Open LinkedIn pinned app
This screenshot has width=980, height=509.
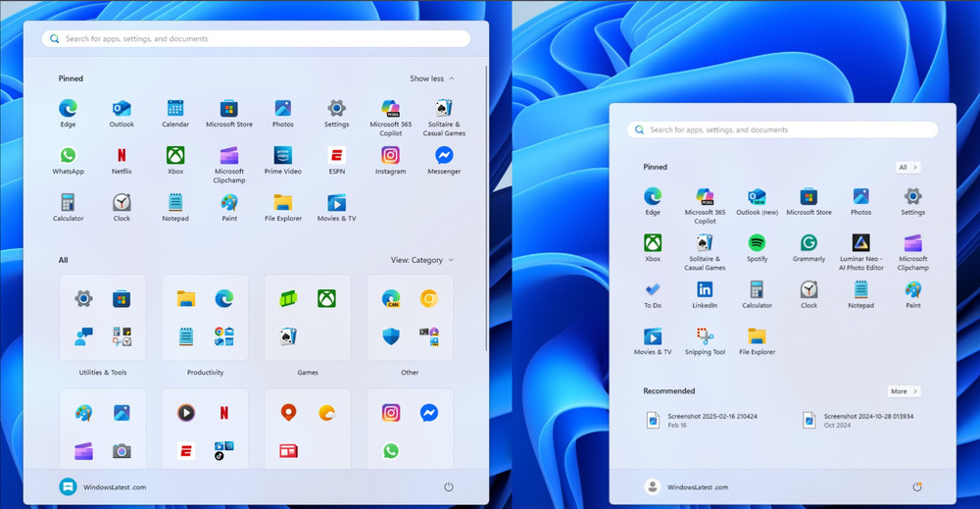tap(705, 294)
